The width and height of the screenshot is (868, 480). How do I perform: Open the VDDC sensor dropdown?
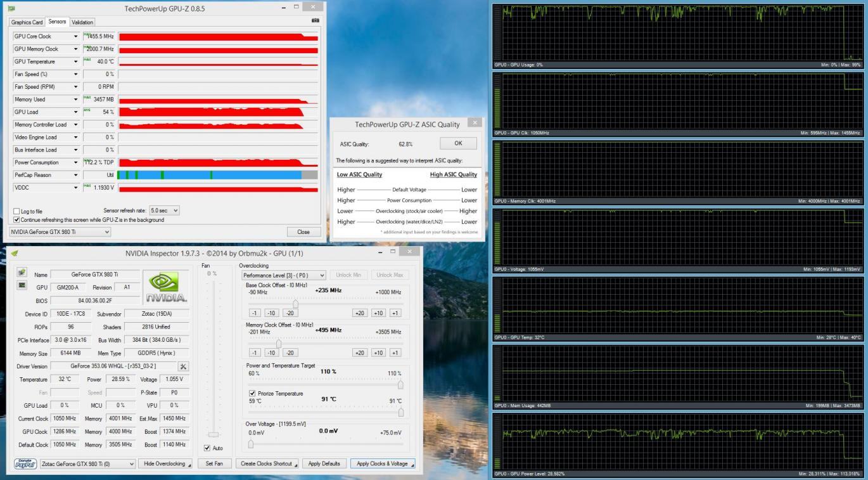coord(76,188)
